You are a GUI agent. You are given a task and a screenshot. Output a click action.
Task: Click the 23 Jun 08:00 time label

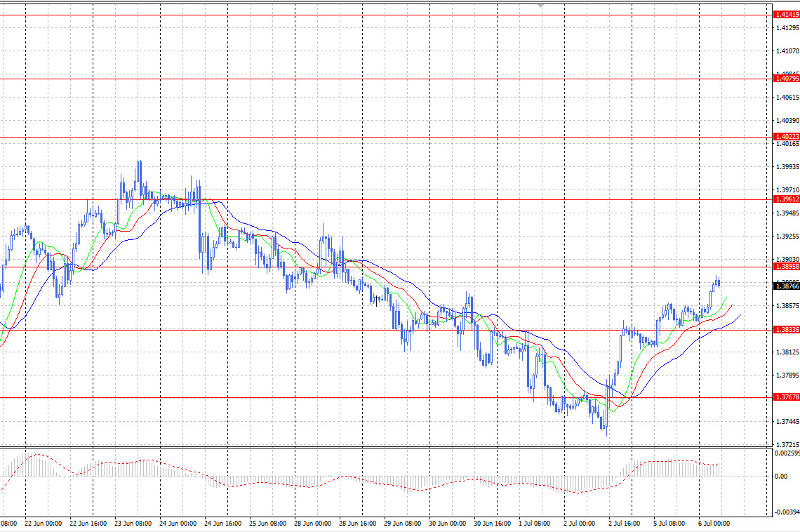133,524
